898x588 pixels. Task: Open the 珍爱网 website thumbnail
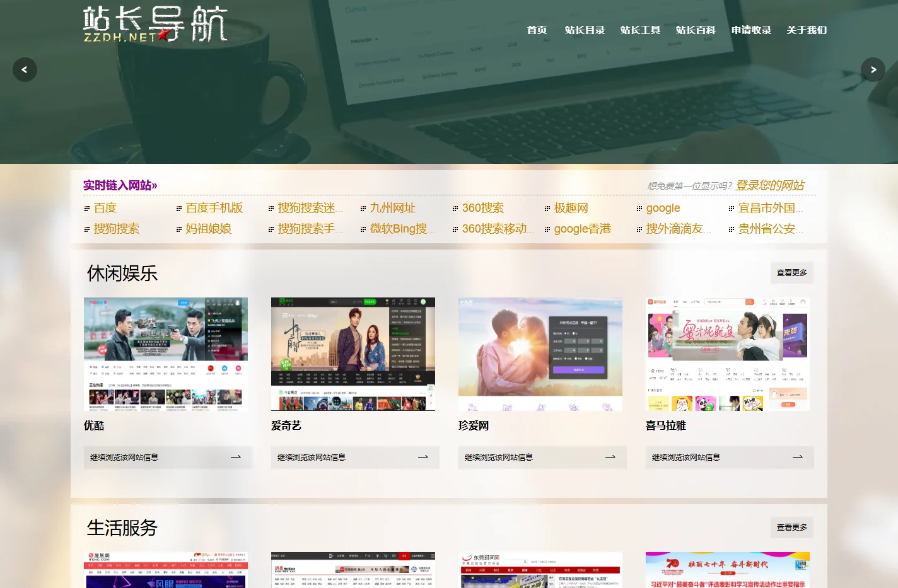pyautogui.click(x=540, y=354)
